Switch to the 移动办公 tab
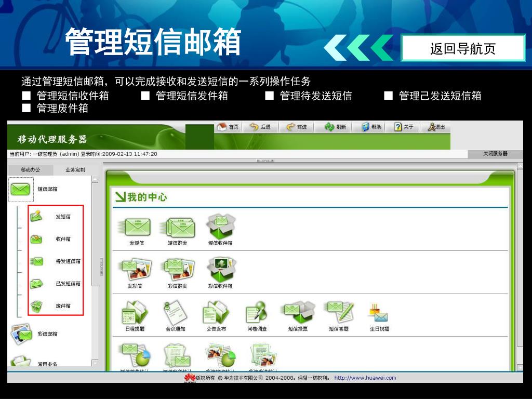Image resolution: width=532 pixels, height=399 pixels. (x=31, y=170)
